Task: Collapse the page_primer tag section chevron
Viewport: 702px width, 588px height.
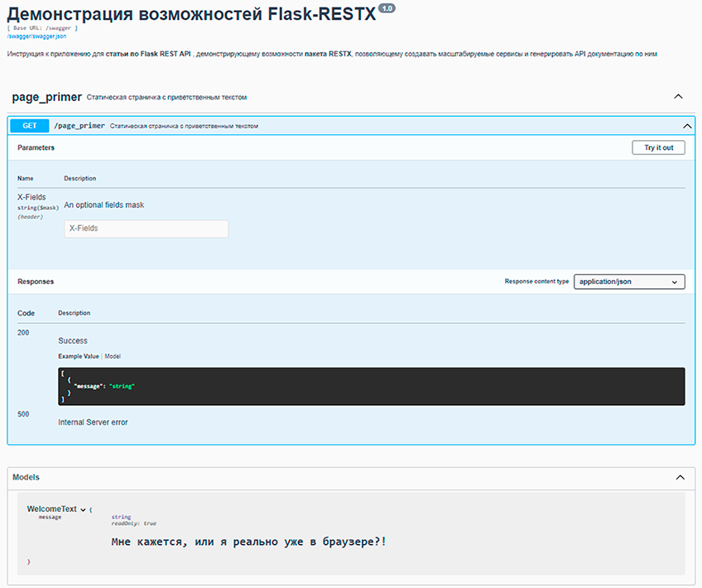Action: point(678,97)
